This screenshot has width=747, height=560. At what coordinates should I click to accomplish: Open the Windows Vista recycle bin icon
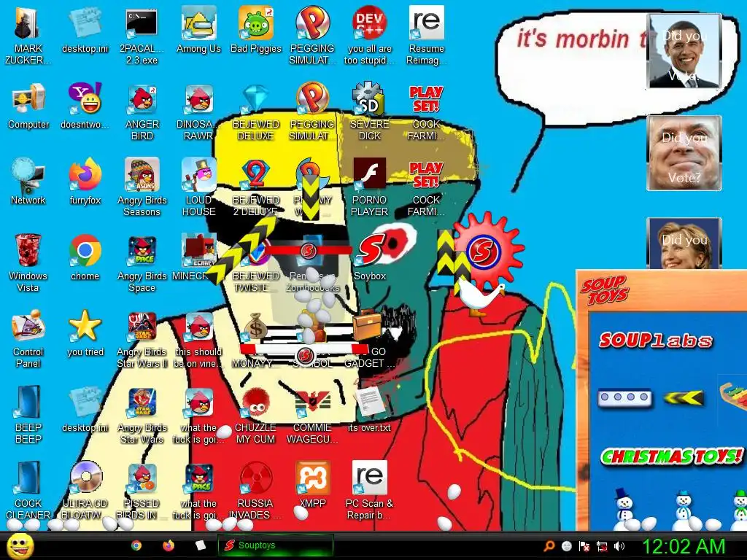tap(28, 262)
